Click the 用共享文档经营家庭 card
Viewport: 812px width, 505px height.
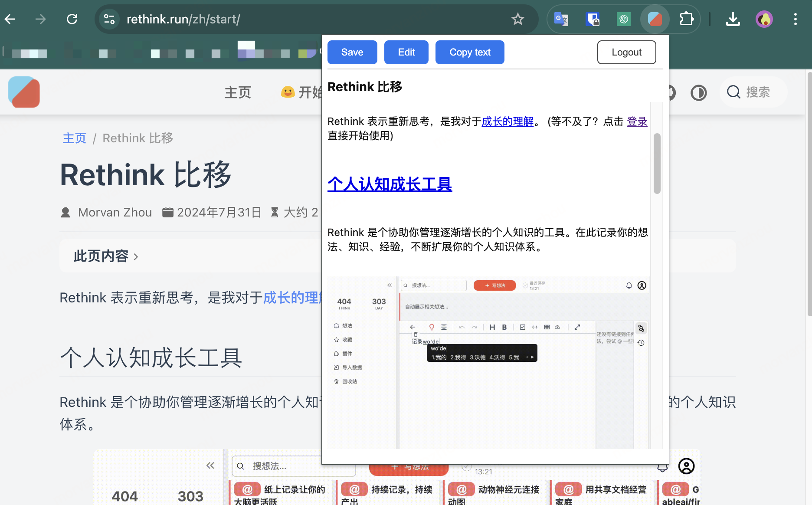tap(602, 494)
